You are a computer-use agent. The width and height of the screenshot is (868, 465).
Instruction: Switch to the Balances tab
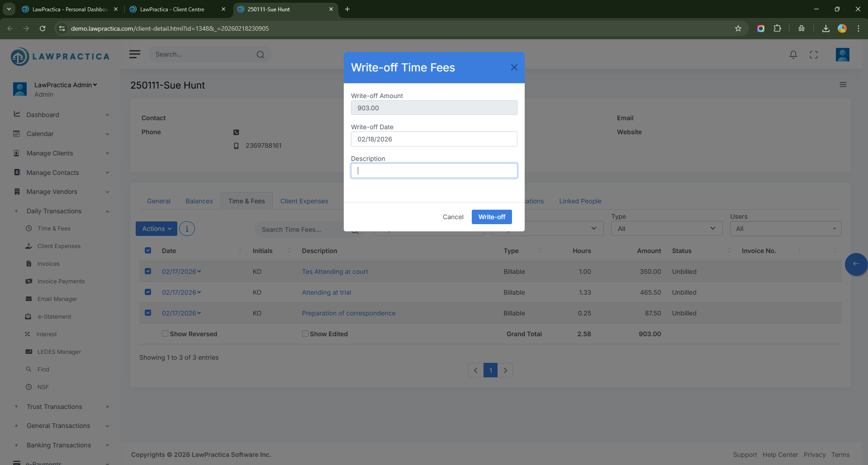[x=199, y=201]
